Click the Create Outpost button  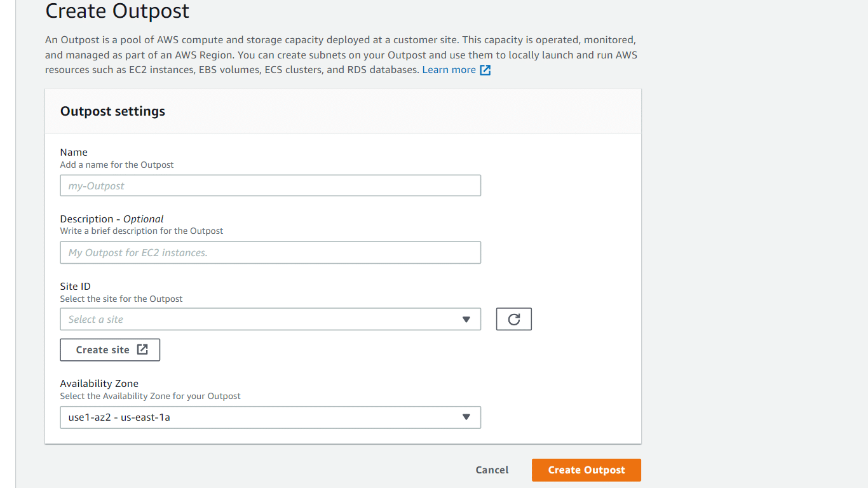[x=586, y=470]
